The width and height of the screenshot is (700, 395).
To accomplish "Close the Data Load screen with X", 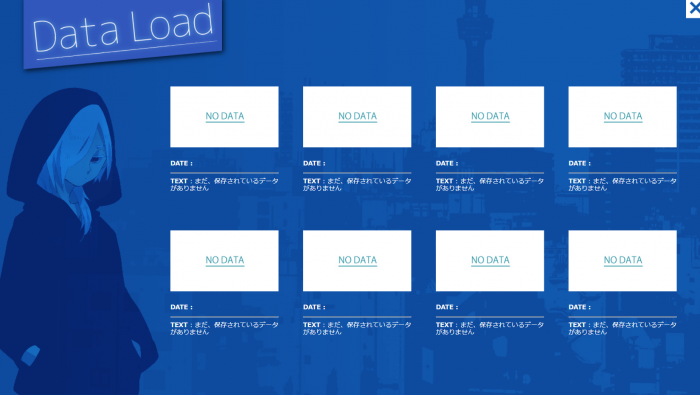I will pos(693,8).
